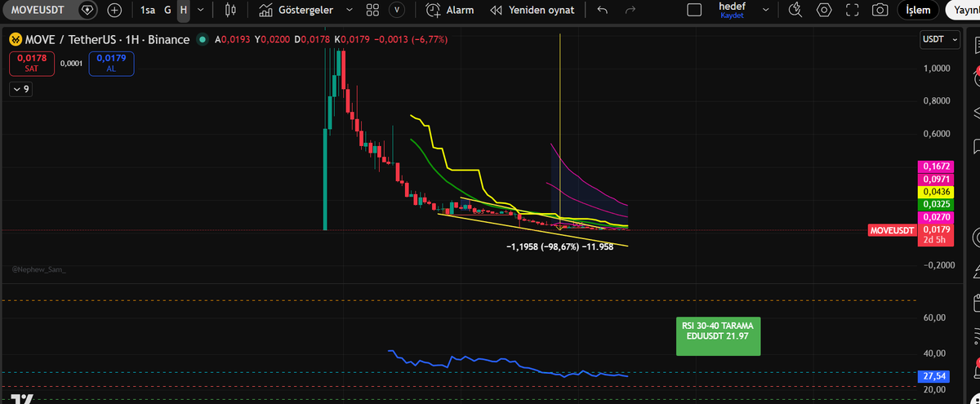Click the MOVE / TetherUS chart title
The height and width of the screenshot is (404, 980).
(107, 40)
